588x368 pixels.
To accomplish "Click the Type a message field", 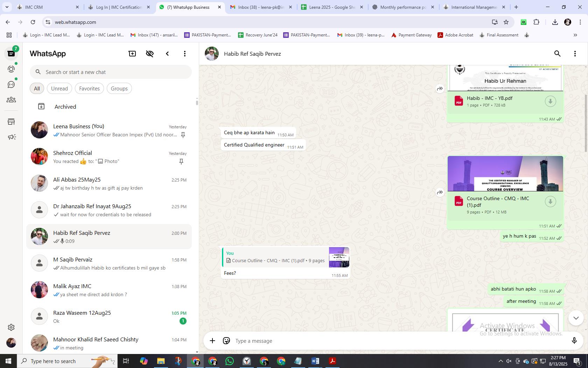I will (399, 341).
